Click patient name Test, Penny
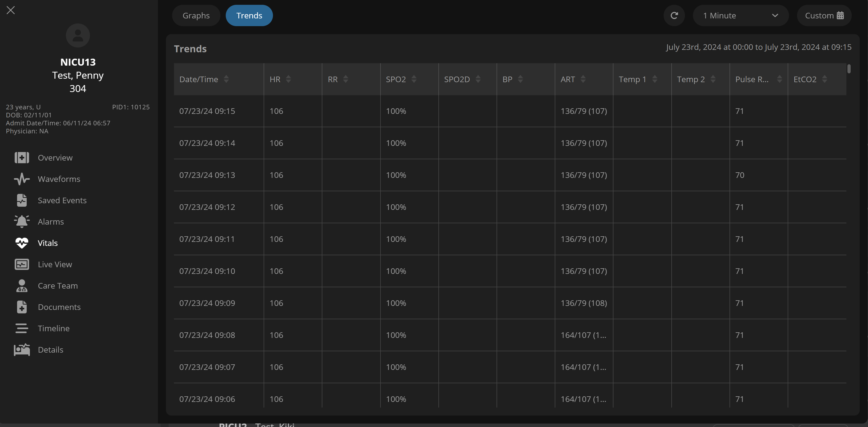The image size is (868, 427). 78,75
